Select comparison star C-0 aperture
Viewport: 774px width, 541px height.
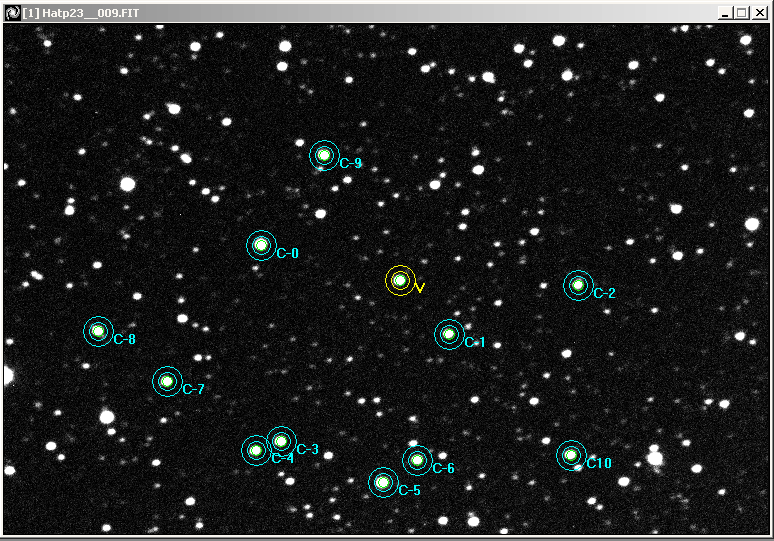click(x=261, y=245)
